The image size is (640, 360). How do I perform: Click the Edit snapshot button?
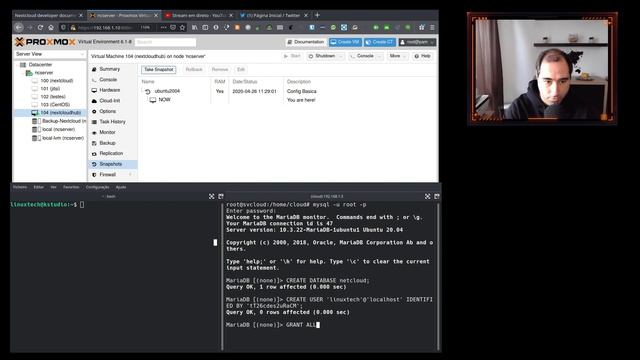(x=241, y=69)
